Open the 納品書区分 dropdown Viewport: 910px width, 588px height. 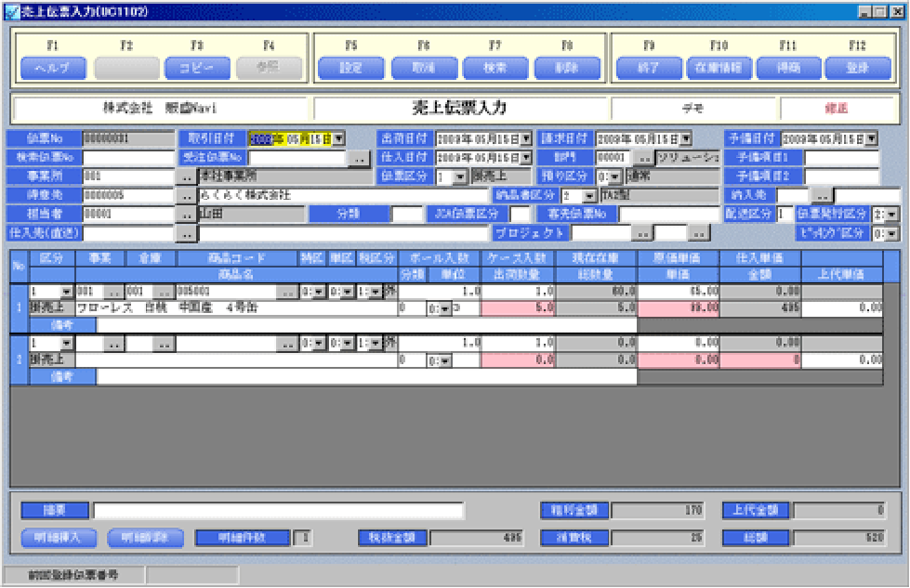(590, 195)
